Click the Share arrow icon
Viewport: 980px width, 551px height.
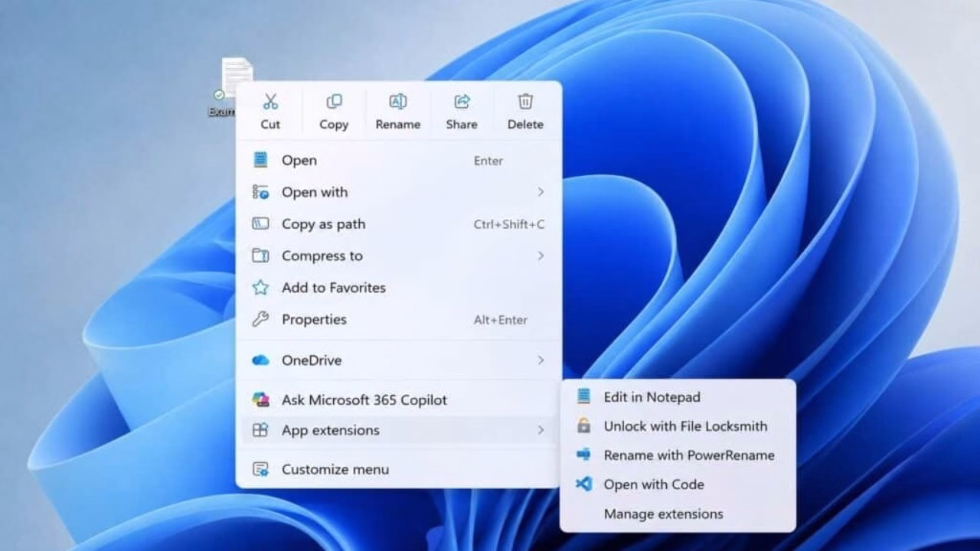[x=462, y=102]
